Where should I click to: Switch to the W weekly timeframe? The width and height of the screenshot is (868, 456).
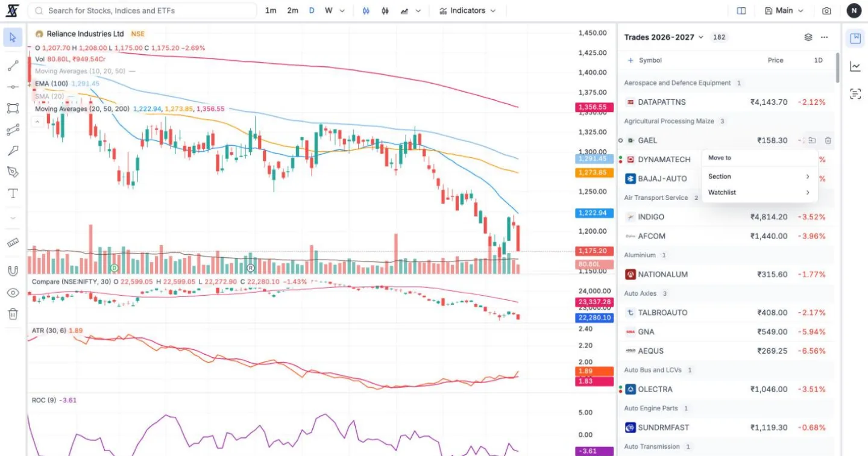point(329,11)
